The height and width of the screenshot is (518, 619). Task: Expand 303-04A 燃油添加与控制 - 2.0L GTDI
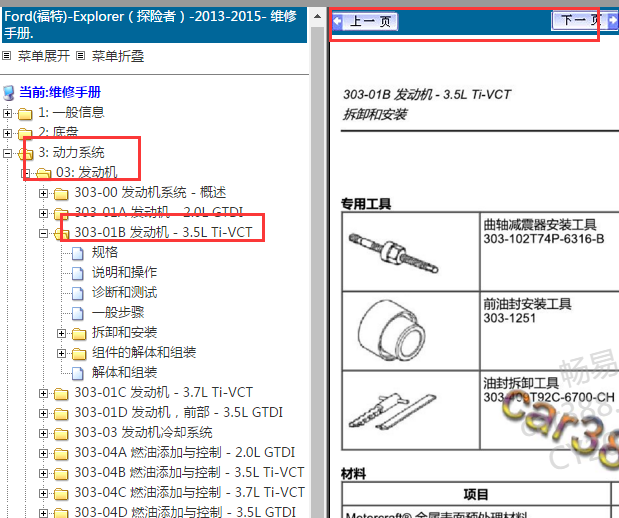click(43, 454)
